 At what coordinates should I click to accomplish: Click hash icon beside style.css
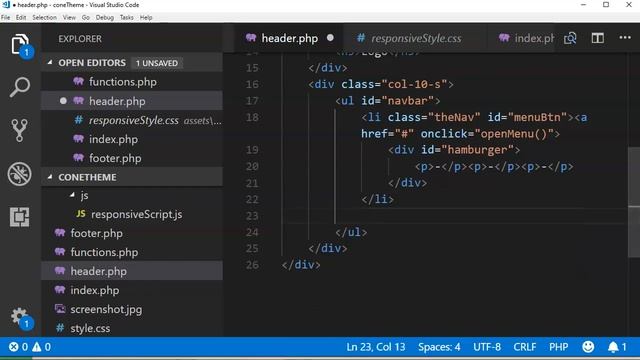(60, 328)
